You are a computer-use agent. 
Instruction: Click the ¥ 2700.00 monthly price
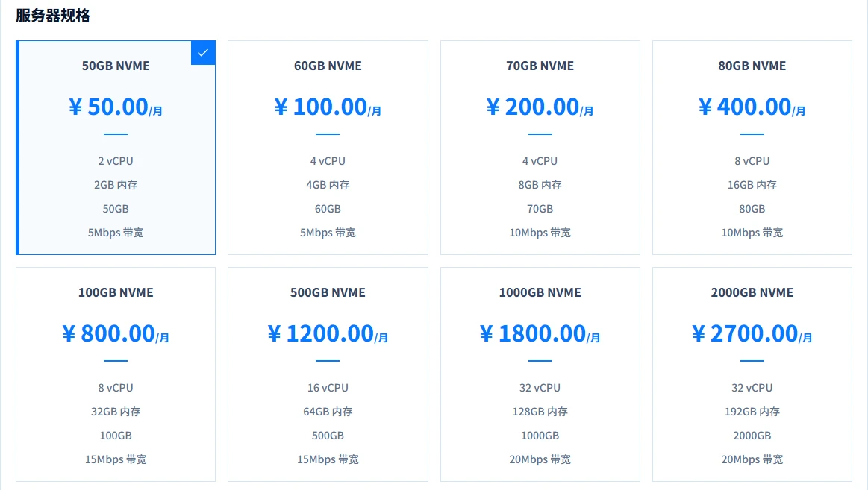(x=752, y=333)
